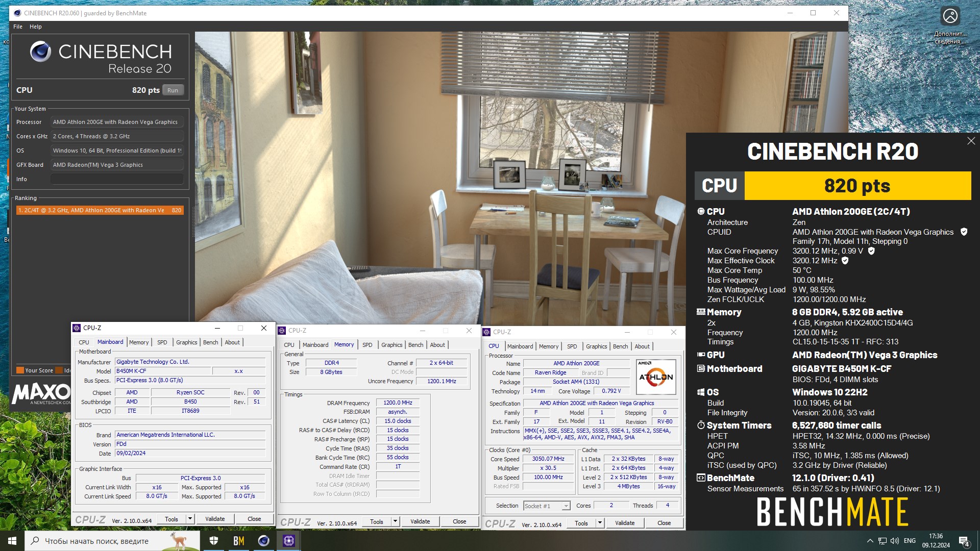Click Tools button in right CPU-Z window

(x=581, y=523)
